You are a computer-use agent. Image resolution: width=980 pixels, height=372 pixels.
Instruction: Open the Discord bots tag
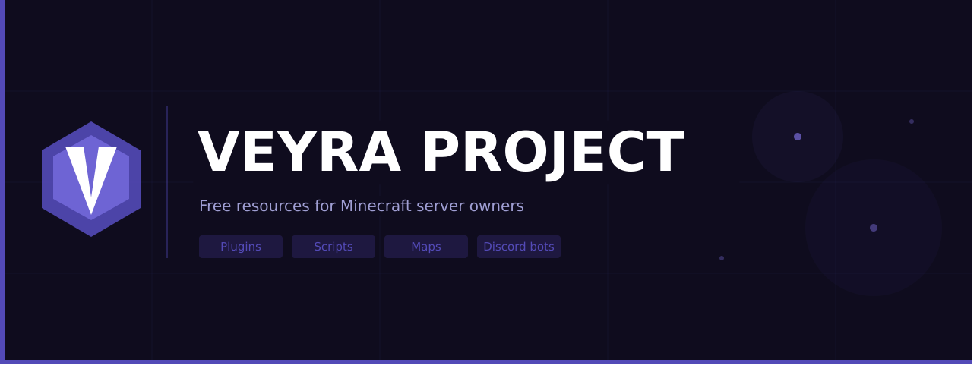click(519, 247)
